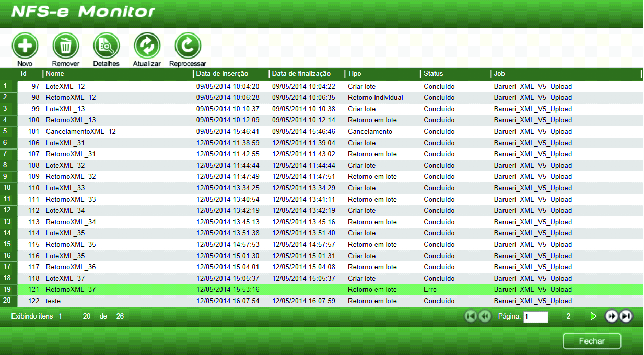Go to the next page with the green play arrow
The height and width of the screenshot is (355, 644).
[593, 316]
